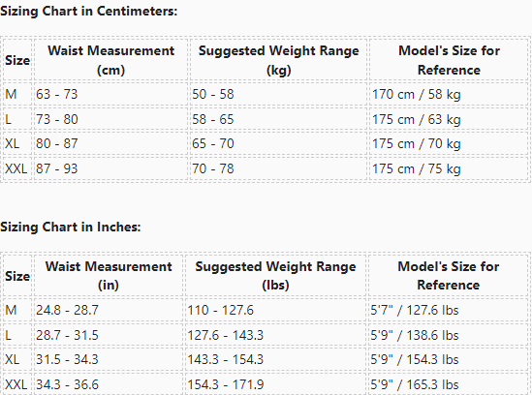
Task: Click the model reference 5'7" / 127.6 lbs
Action: (x=415, y=310)
